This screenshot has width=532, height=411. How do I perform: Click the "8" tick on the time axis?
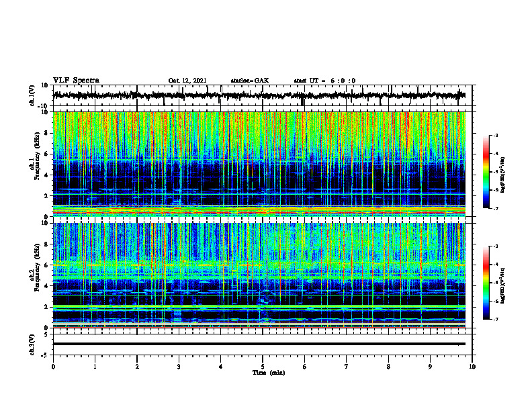pos(388,367)
